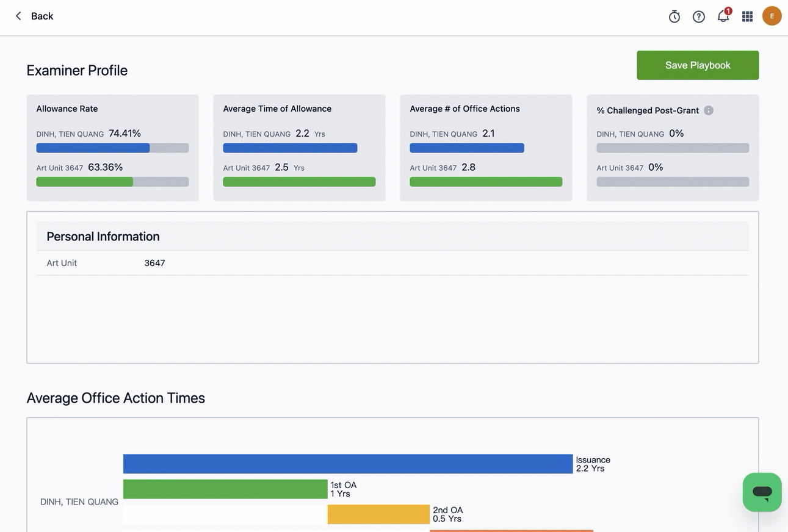The width and height of the screenshot is (788, 532).
Task: Click the Save Playbook button
Action: (698, 65)
